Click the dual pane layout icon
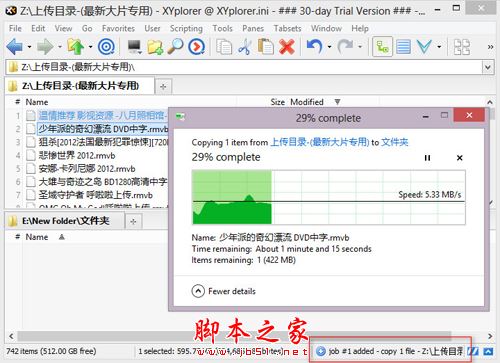The width and height of the screenshot is (500, 363). pyautogui.click(x=462, y=47)
